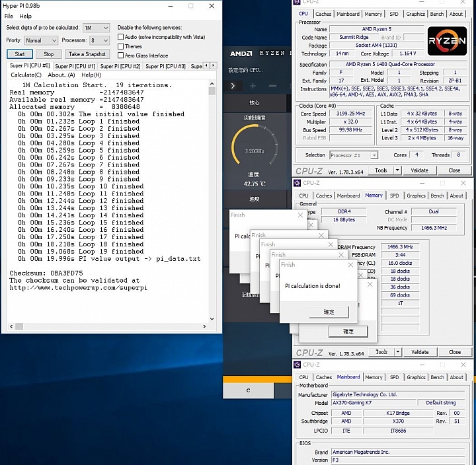
Task: Click the minus icon in Ryzen Master
Action: (271, 86)
